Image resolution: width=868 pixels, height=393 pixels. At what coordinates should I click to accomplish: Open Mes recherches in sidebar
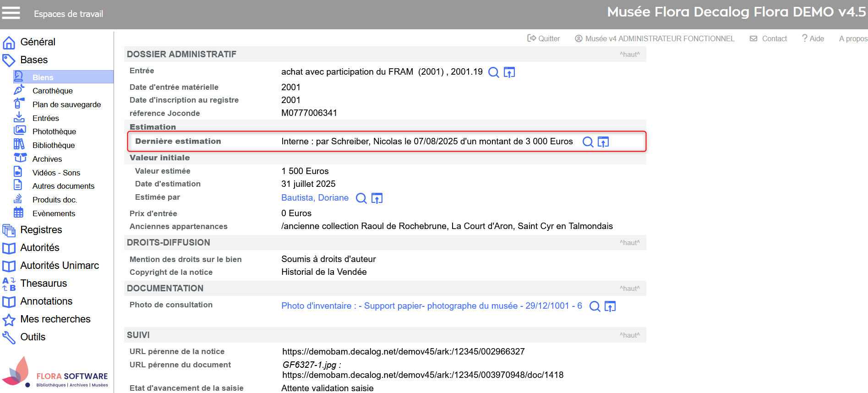55,319
